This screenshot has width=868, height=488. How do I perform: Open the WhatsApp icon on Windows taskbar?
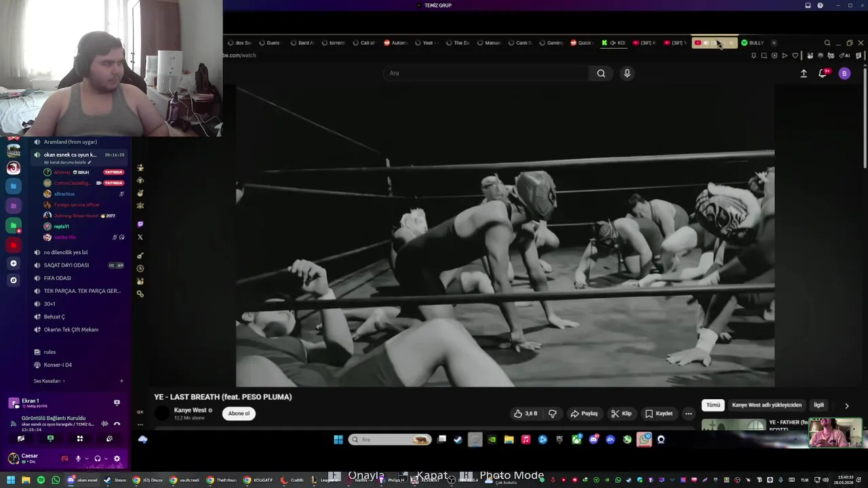pos(56,480)
